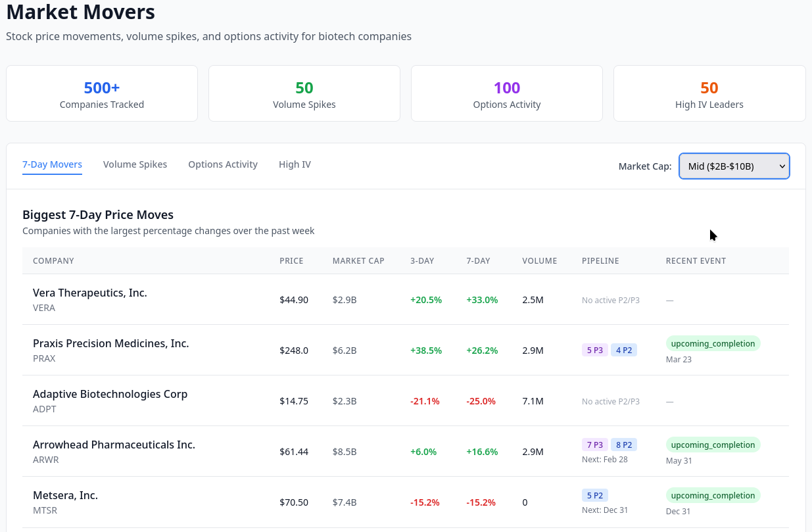Click the 4 P2 badge for Praxis Precision
This screenshot has height=532, width=812.
coord(623,350)
